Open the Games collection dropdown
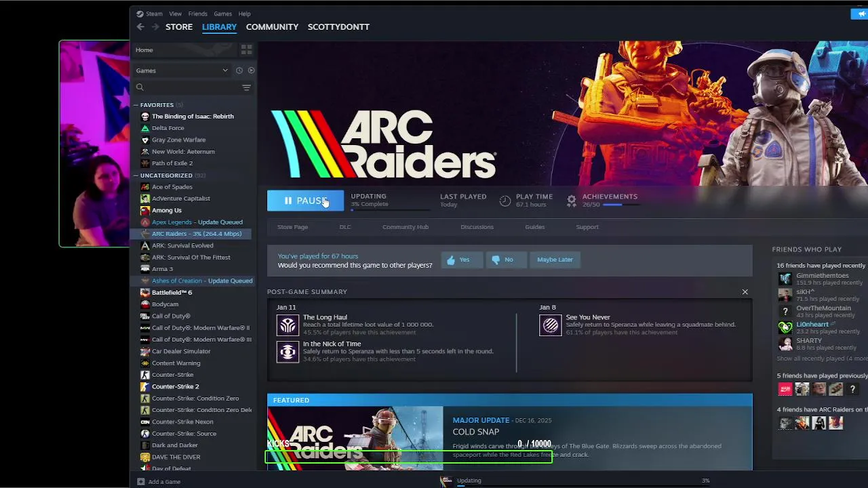The image size is (868, 488). [182, 70]
